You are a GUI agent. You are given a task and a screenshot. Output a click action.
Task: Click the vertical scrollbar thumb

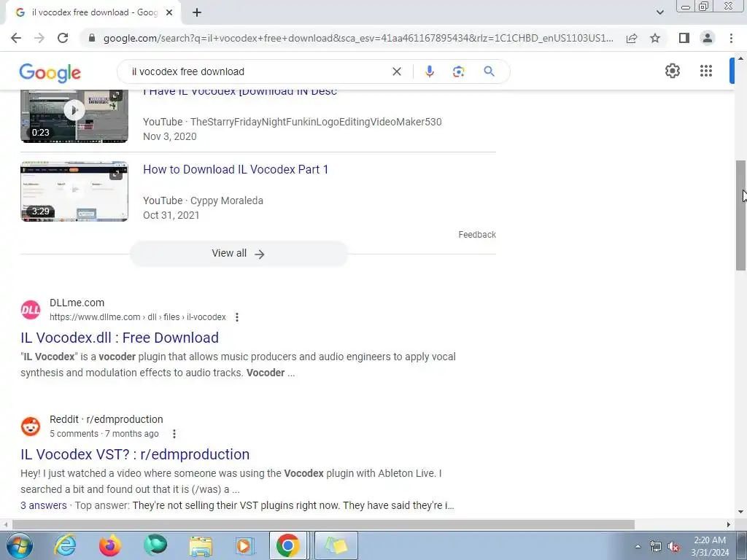(x=741, y=215)
